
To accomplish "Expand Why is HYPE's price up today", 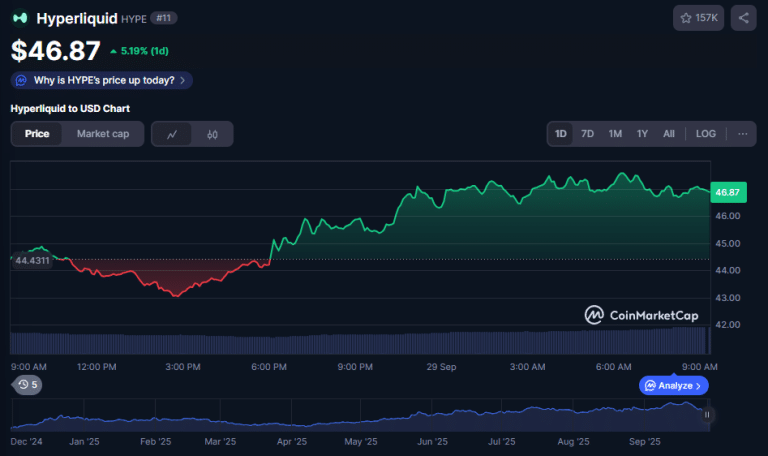I will (x=101, y=80).
